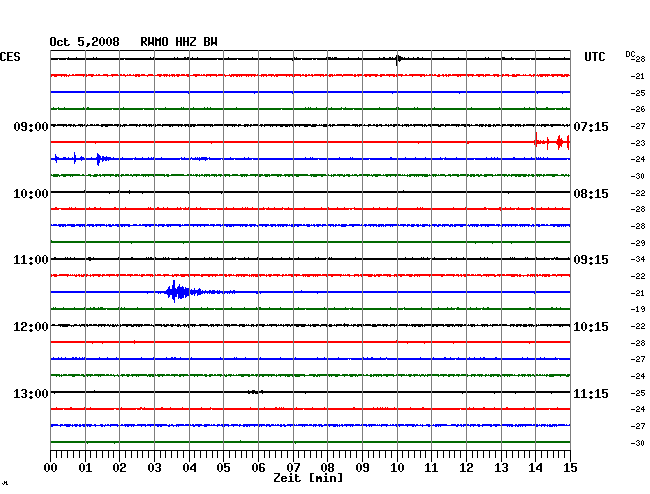Screen dimensions: 650x494
Task: Click the station label "RWMO HHZ BW"
Action: [179, 42]
